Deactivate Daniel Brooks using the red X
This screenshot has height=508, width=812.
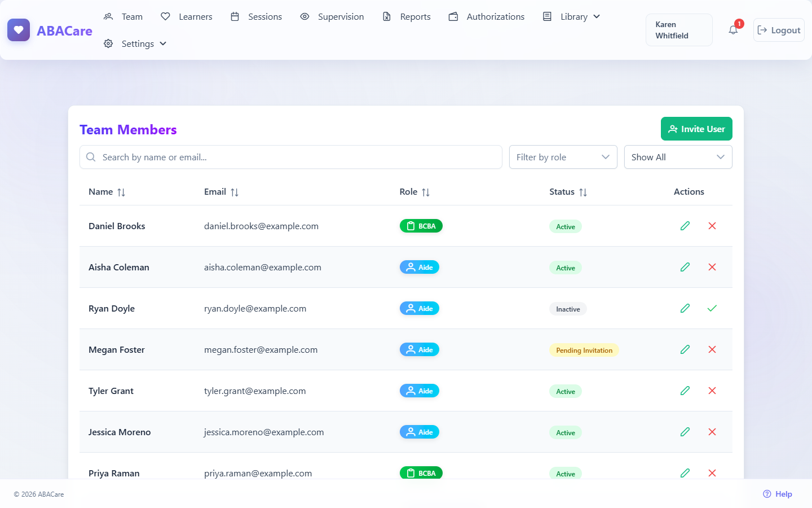[x=712, y=226]
